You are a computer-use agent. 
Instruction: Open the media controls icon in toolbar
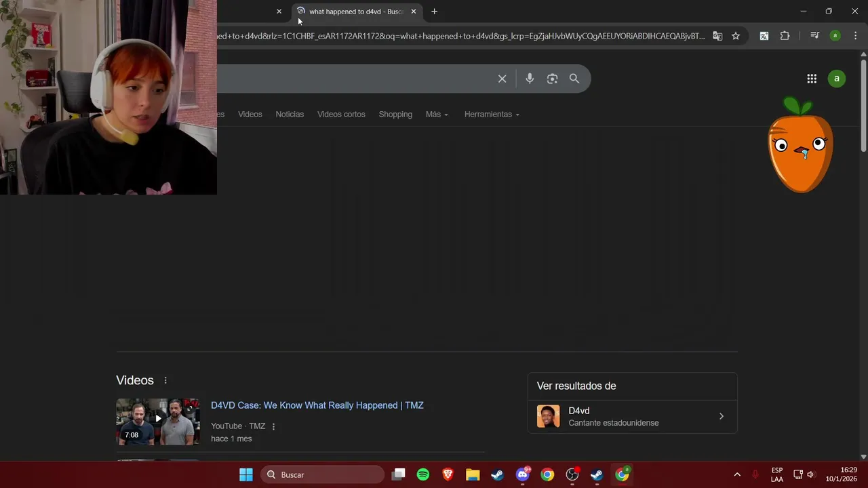pos(815,36)
